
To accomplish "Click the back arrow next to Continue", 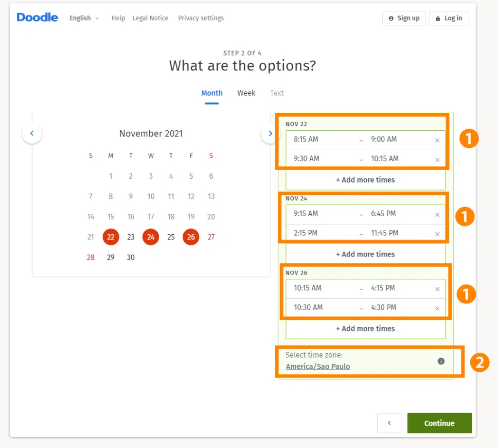I will click(389, 423).
